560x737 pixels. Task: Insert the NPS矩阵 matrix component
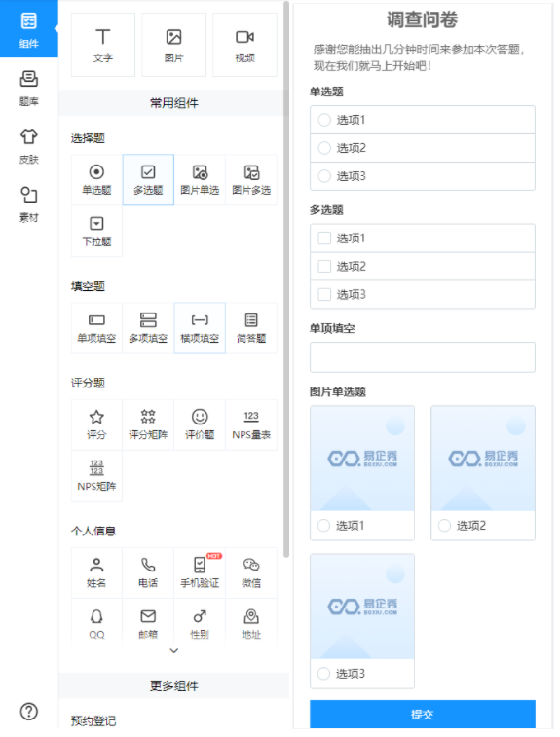(x=96, y=476)
